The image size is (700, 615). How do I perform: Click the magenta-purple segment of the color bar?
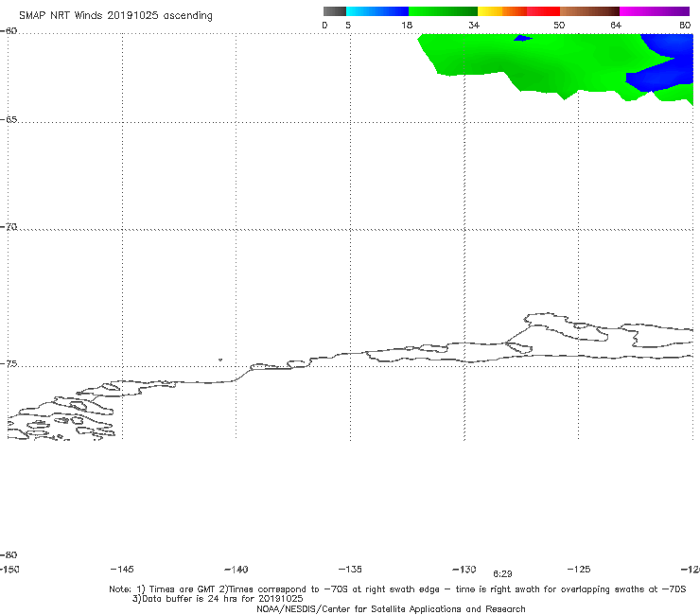point(655,11)
